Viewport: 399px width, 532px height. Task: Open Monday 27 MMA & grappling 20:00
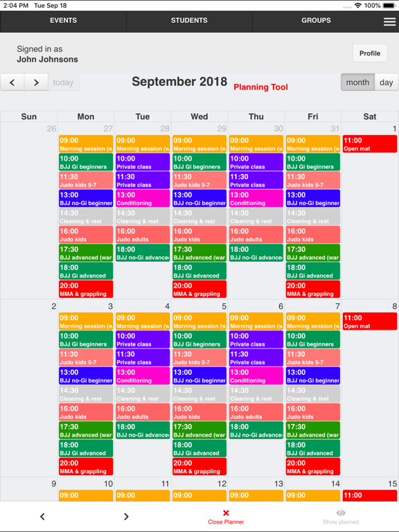tap(86, 290)
